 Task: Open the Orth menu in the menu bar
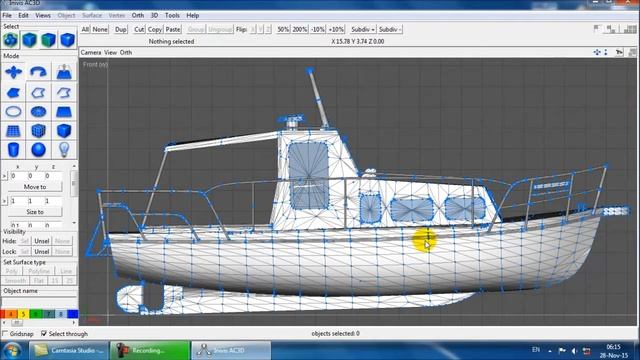(x=138, y=16)
